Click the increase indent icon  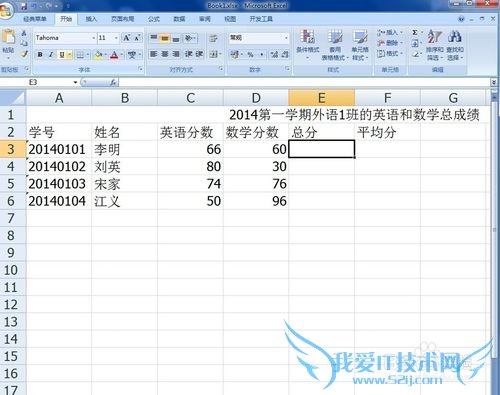click(199, 54)
